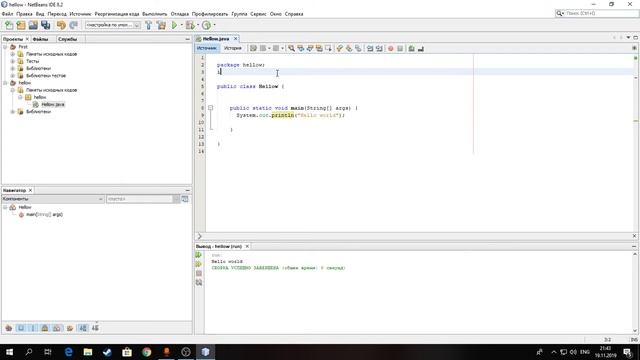Click the Clean and Build Project icon

coord(162,25)
